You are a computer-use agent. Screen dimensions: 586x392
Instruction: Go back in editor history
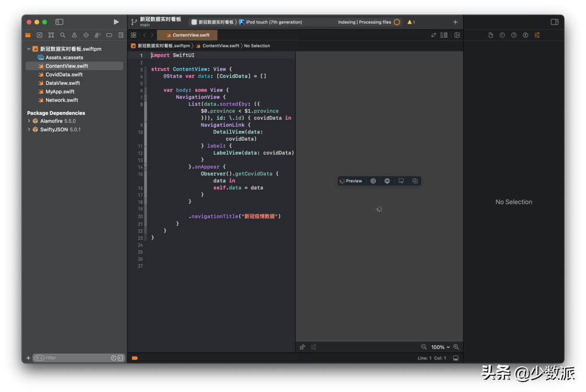pos(144,35)
